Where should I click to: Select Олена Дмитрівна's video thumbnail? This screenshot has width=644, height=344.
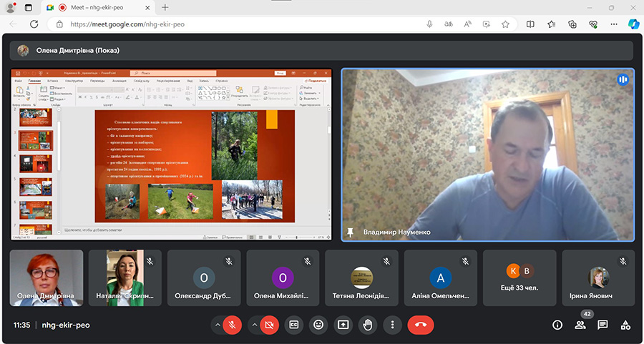pos(47,277)
